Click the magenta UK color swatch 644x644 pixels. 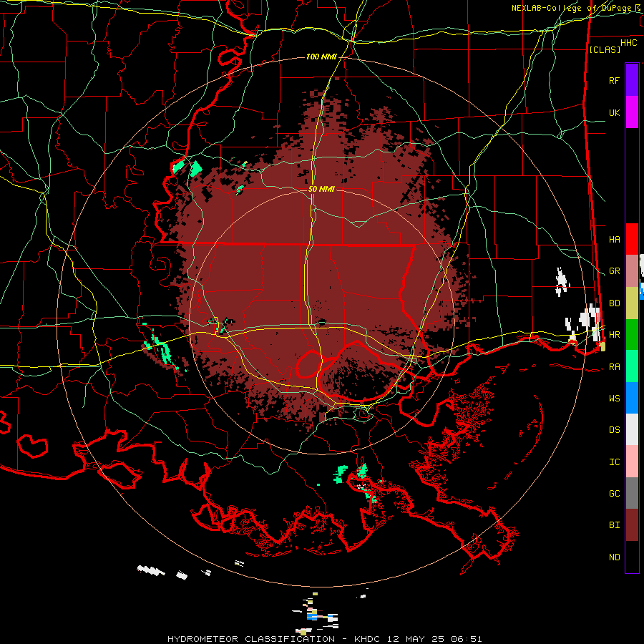click(632, 112)
